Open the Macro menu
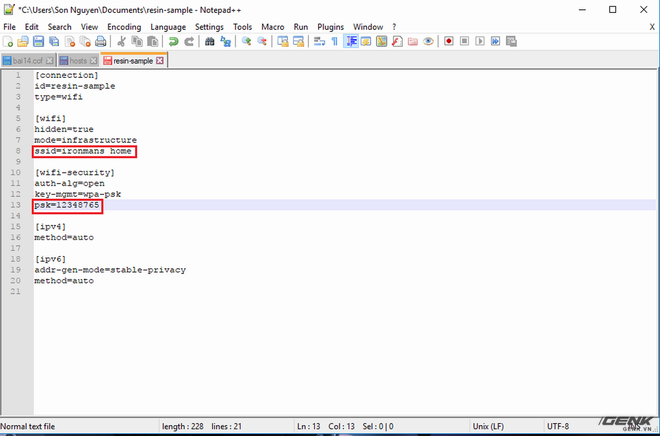The width and height of the screenshot is (660, 436). (x=273, y=27)
